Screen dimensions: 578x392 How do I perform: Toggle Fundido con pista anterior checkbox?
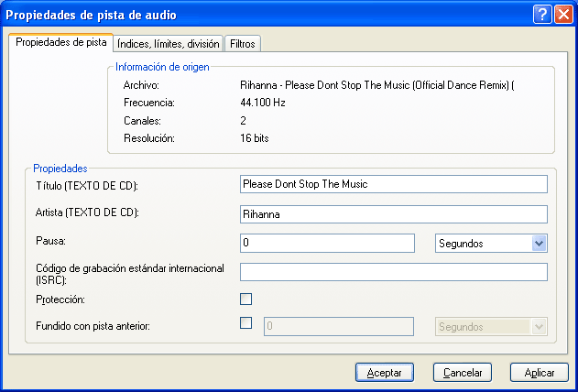245,322
